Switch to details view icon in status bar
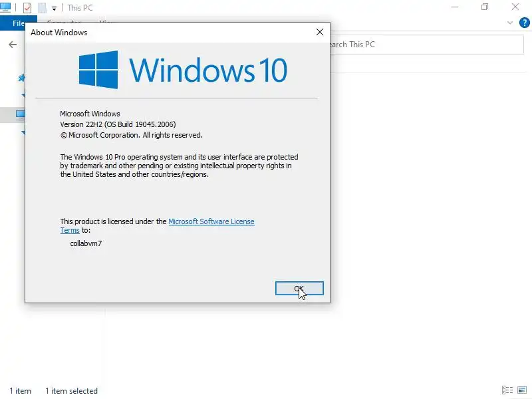Viewport: 532px width, 399px height. tap(507, 390)
